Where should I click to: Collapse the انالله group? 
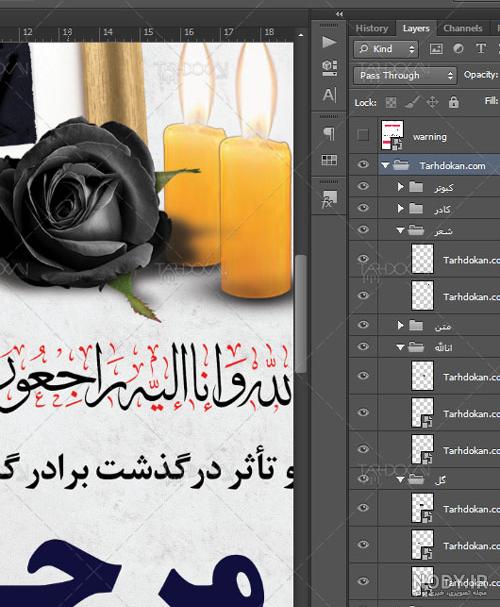coord(401,347)
